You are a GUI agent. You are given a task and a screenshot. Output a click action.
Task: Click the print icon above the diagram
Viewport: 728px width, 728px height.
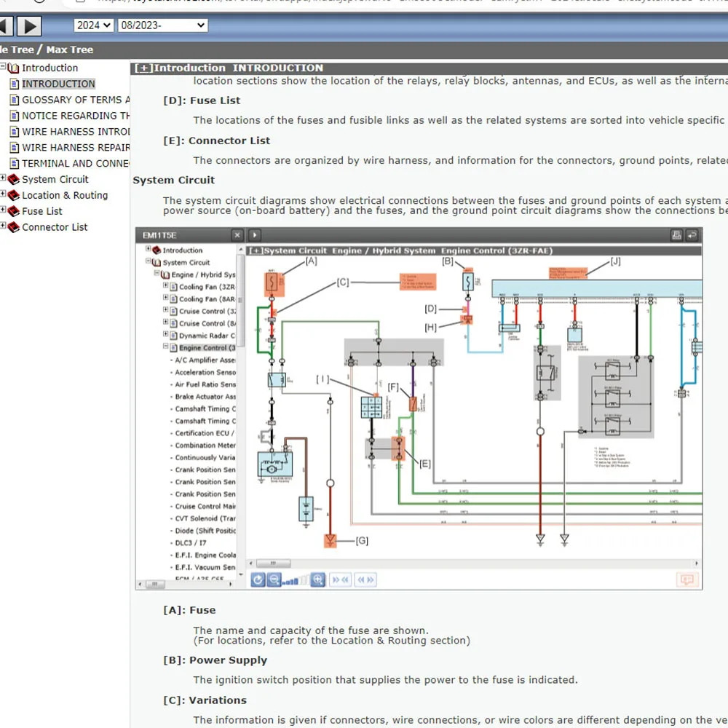(676, 235)
